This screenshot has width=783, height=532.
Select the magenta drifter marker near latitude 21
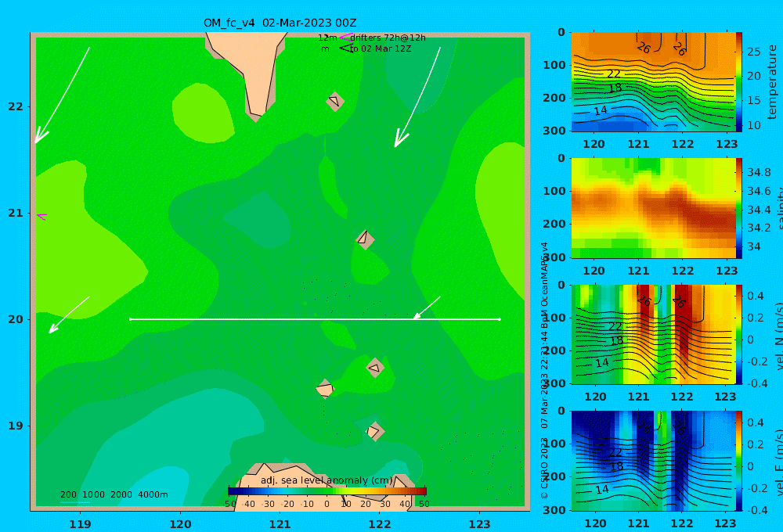(42, 216)
